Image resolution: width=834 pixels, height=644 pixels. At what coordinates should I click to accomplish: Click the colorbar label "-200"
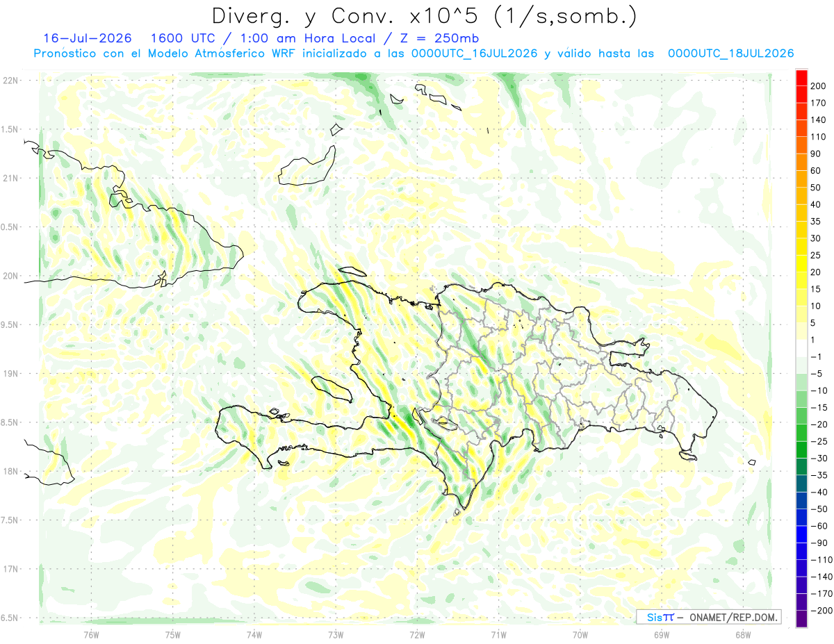click(x=821, y=611)
